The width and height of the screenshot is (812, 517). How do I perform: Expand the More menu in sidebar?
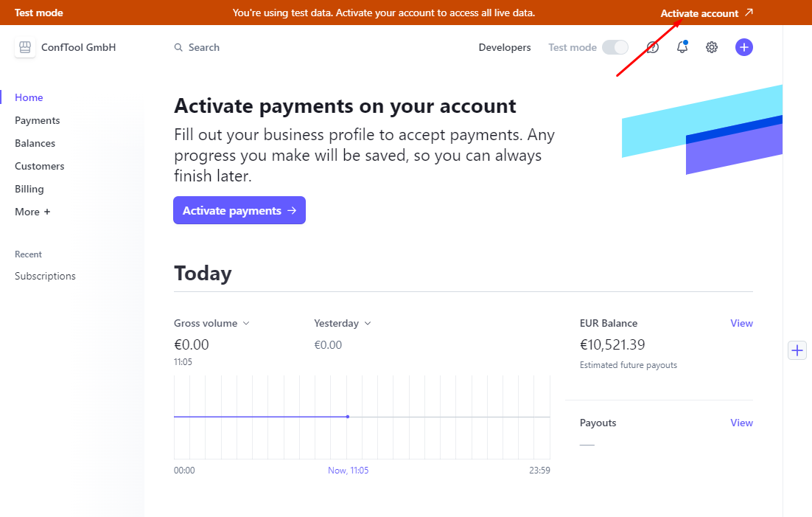[x=32, y=212]
